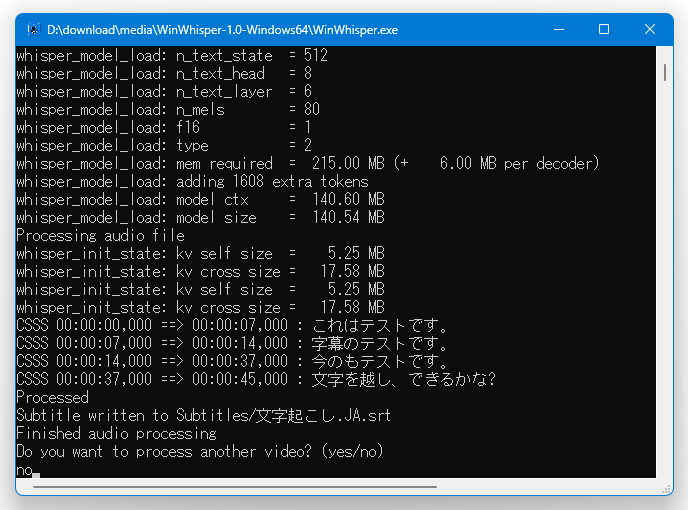
Task: Close the WinWhisper console window
Action: click(650, 29)
